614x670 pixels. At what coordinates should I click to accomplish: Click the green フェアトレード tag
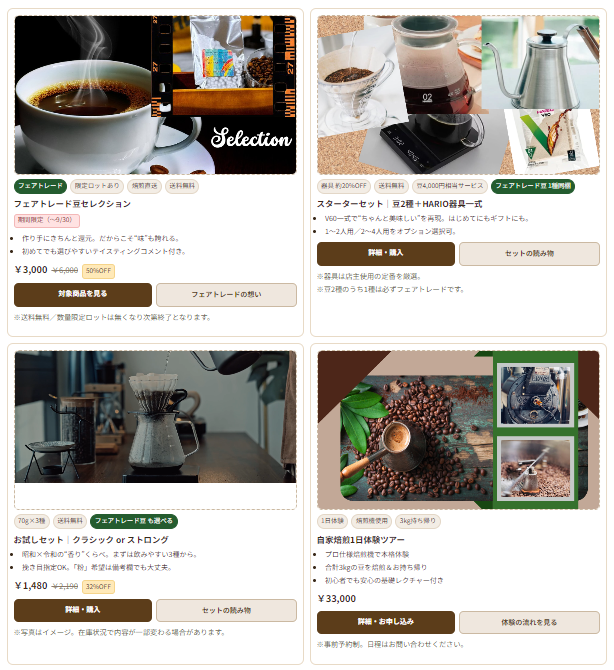41,186
